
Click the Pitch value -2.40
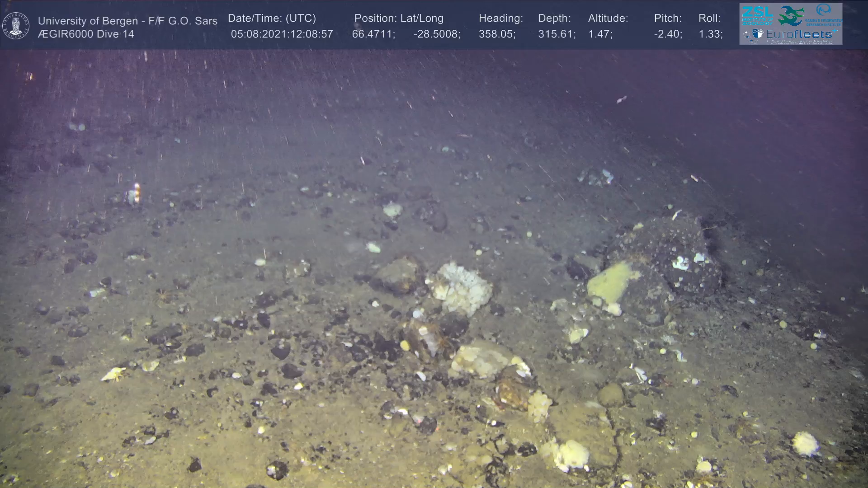click(x=667, y=34)
